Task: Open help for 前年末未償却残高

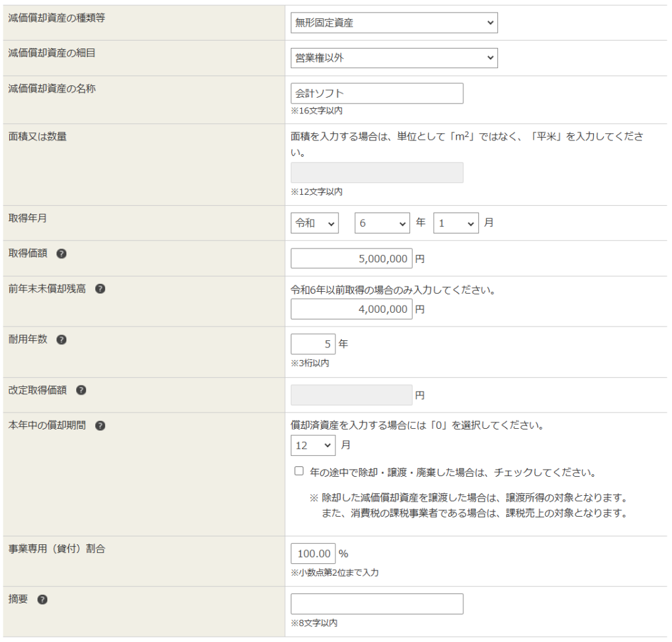Action: click(100, 289)
